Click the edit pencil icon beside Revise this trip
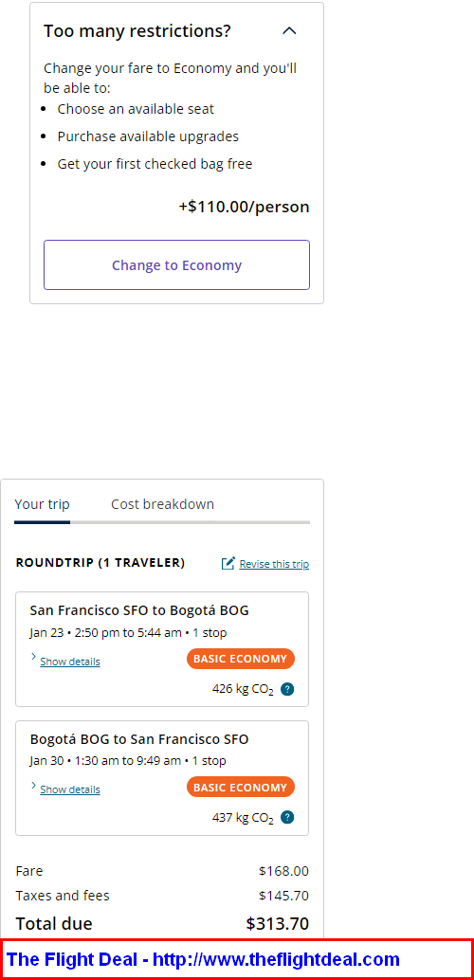 228,564
